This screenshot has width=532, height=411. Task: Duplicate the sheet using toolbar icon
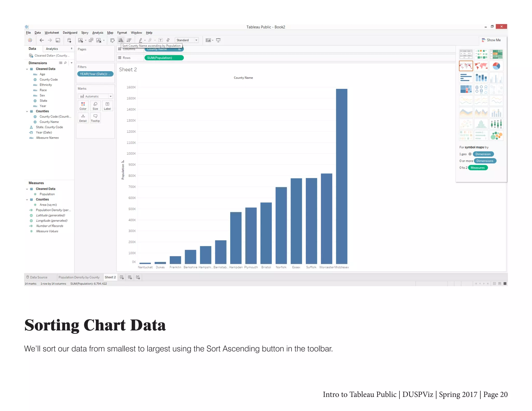(x=91, y=40)
